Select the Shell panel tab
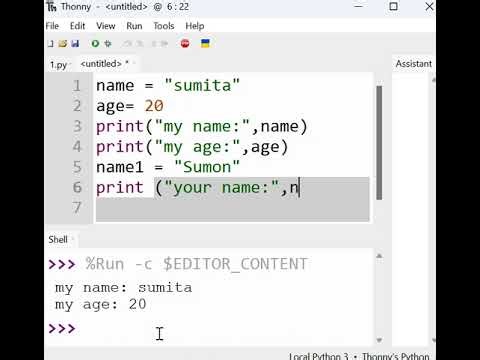 pyautogui.click(x=58, y=239)
